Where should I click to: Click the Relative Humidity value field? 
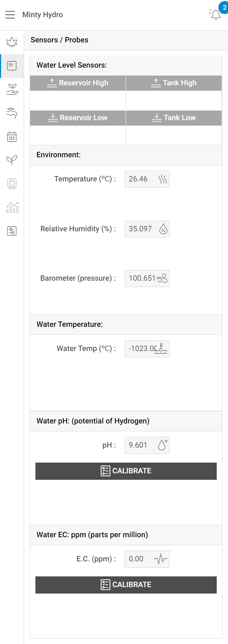pyautogui.click(x=147, y=229)
